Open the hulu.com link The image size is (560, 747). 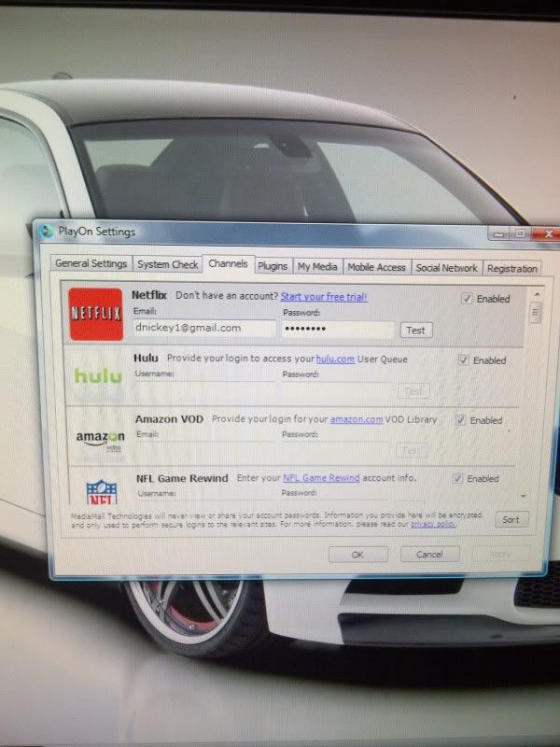pos(335,359)
